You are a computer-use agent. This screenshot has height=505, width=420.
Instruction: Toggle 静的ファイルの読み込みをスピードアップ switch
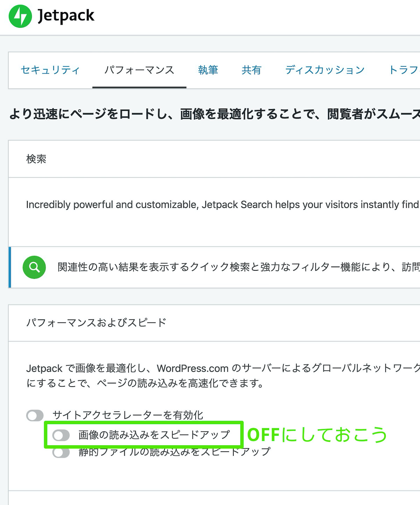pos(61,452)
